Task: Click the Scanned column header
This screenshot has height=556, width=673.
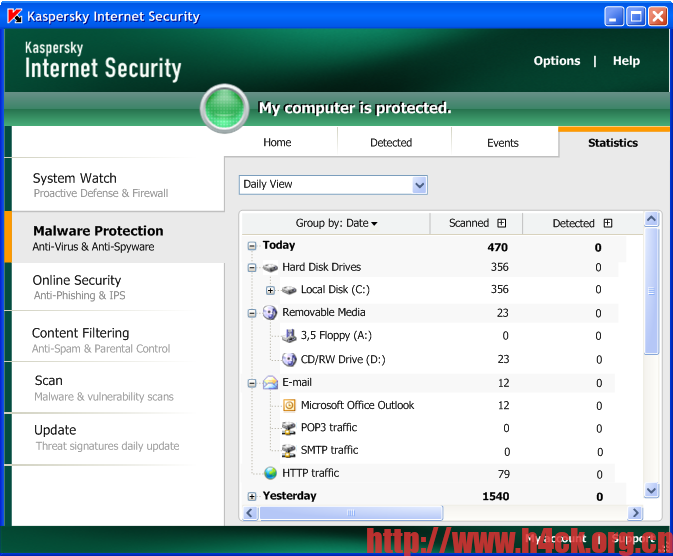Action: (x=476, y=223)
